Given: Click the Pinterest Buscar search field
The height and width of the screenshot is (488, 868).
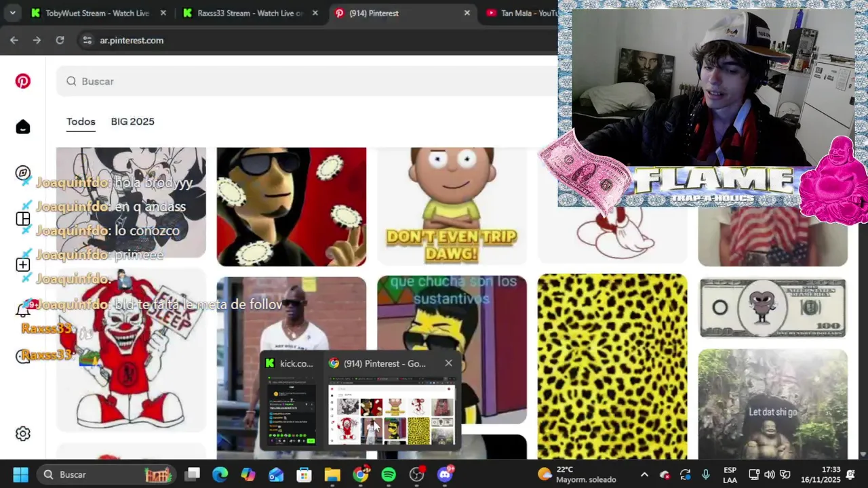Looking at the screenshot, I should [307, 81].
